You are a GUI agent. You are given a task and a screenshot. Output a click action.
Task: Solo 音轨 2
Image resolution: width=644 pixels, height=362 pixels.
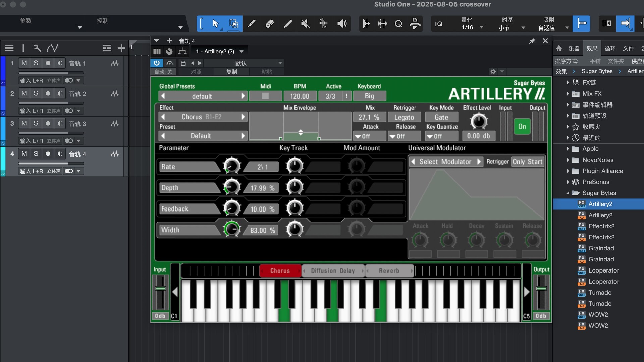point(36,93)
